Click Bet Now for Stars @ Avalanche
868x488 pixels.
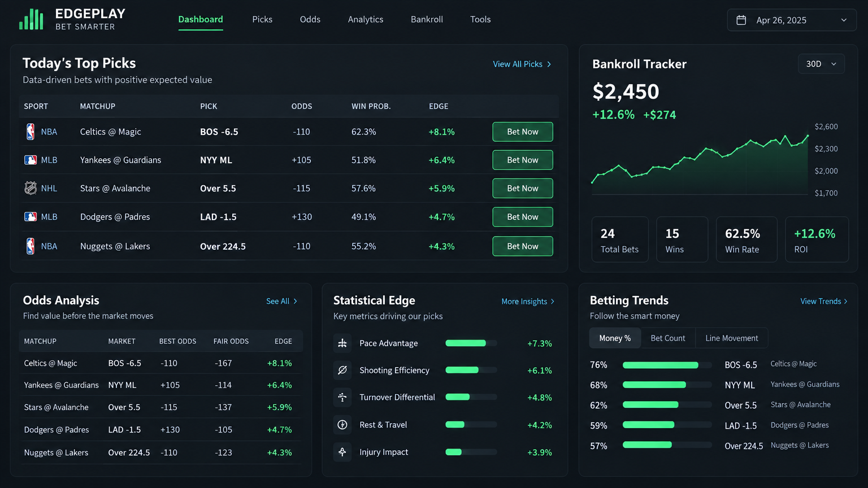point(523,188)
